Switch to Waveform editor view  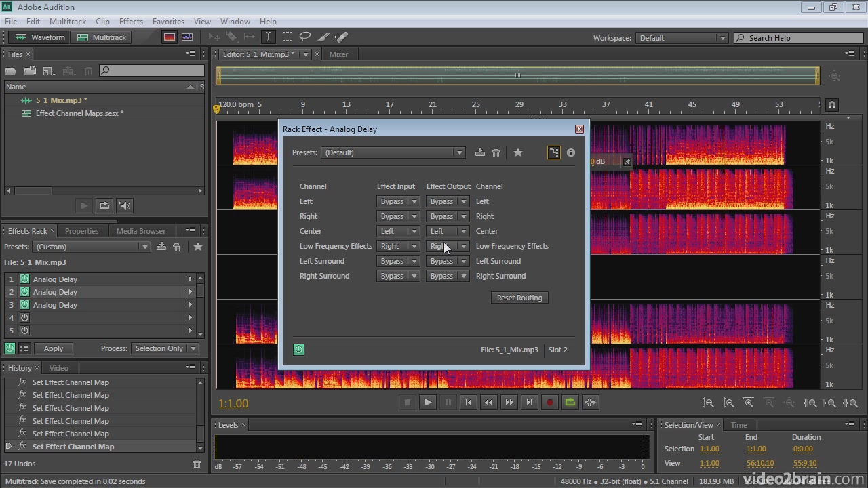(40, 37)
